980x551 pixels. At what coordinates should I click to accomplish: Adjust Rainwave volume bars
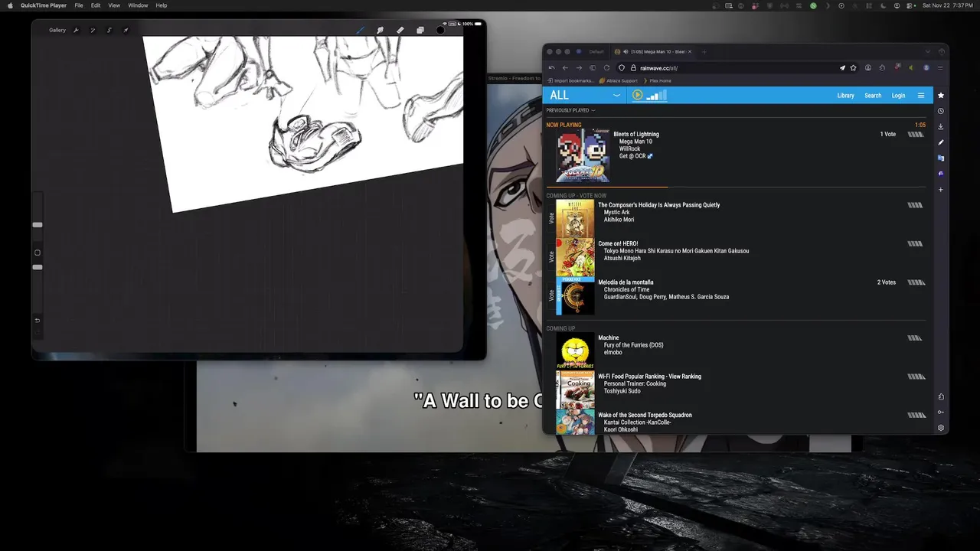pyautogui.click(x=657, y=95)
